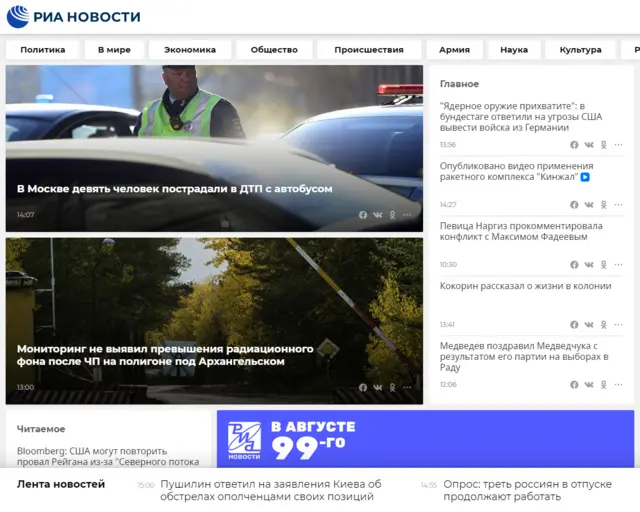Share Moscow bus crash story on VK
Screen dimensions: 640x512
coord(378,215)
